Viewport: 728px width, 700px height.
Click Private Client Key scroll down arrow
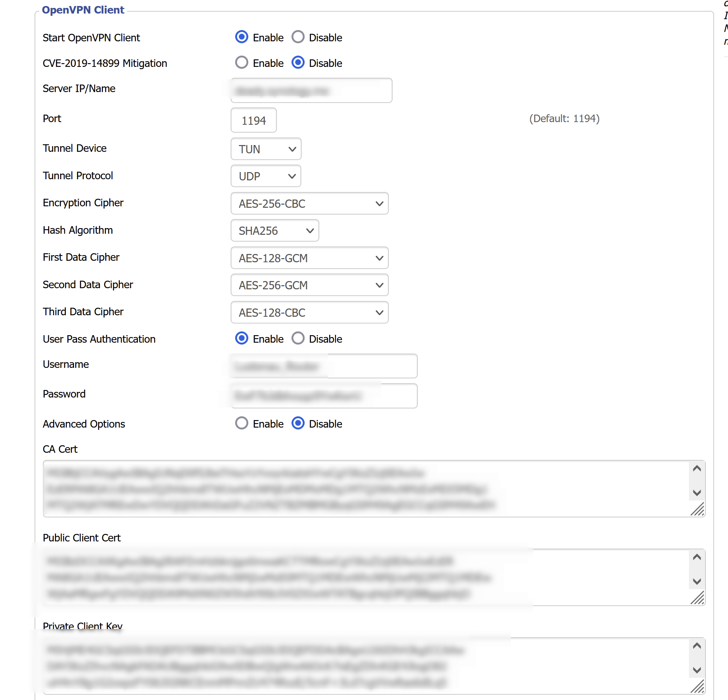(x=697, y=670)
